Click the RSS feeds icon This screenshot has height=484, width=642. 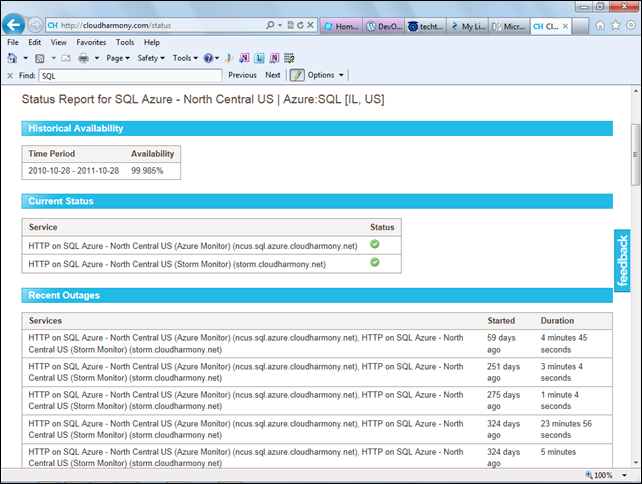[40, 58]
